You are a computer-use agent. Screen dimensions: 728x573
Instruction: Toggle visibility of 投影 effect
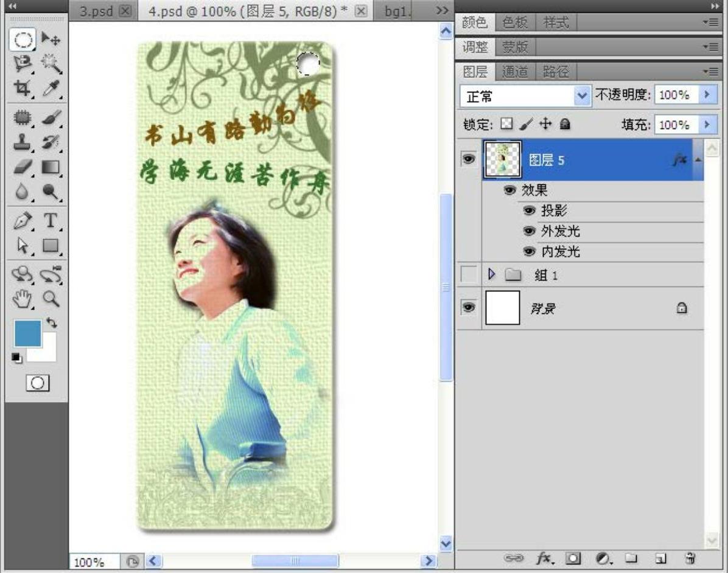pos(529,211)
